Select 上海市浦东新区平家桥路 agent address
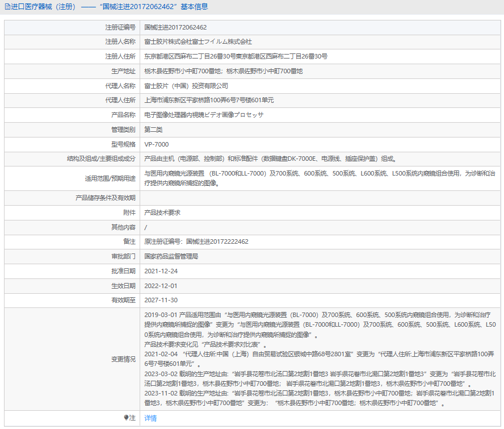The width and height of the screenshot is (504, 429). [209, 101]
